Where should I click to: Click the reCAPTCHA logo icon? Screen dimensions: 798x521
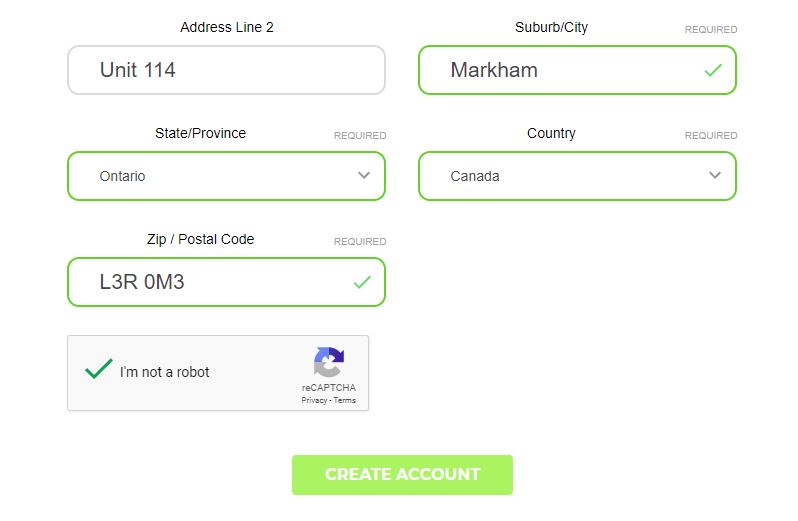[328, 362]
